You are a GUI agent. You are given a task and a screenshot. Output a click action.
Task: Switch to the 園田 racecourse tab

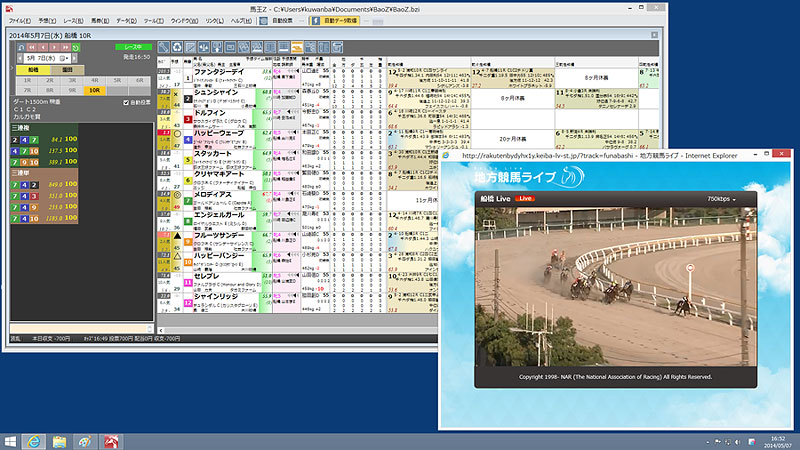[67, 70]
